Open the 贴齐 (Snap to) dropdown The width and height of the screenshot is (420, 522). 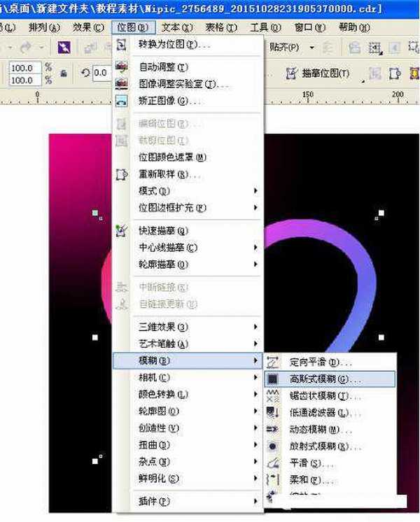[x=288, y=48]
